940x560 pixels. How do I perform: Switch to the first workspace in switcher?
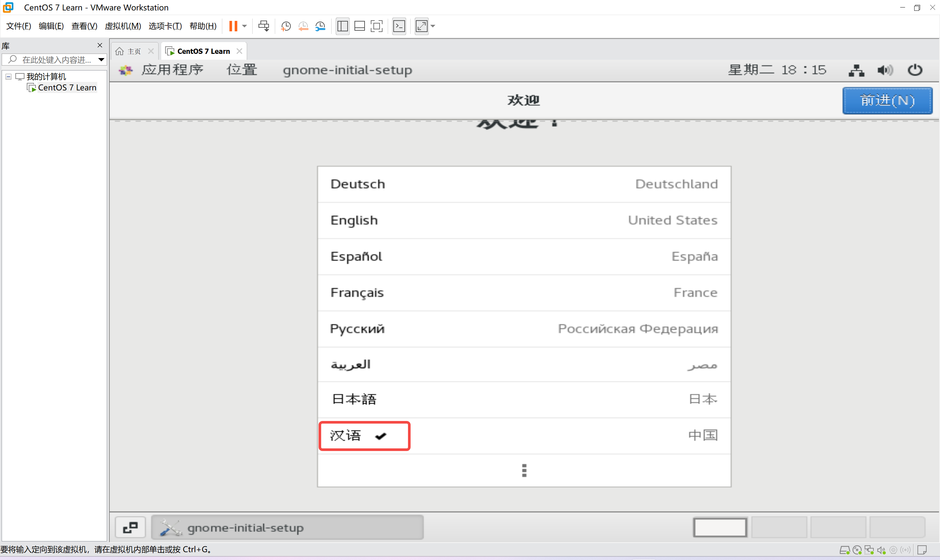click(720, 528)
